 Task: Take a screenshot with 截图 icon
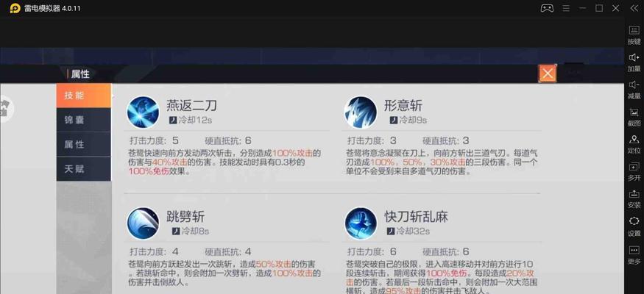(x=634, y=117)
